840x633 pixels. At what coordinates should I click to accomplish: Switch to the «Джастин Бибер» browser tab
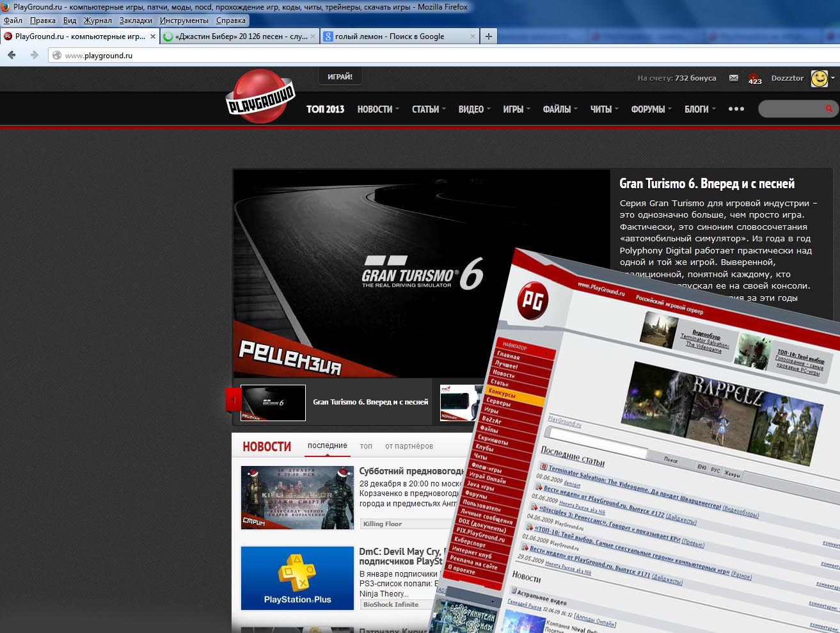click(x=239, y=36)
